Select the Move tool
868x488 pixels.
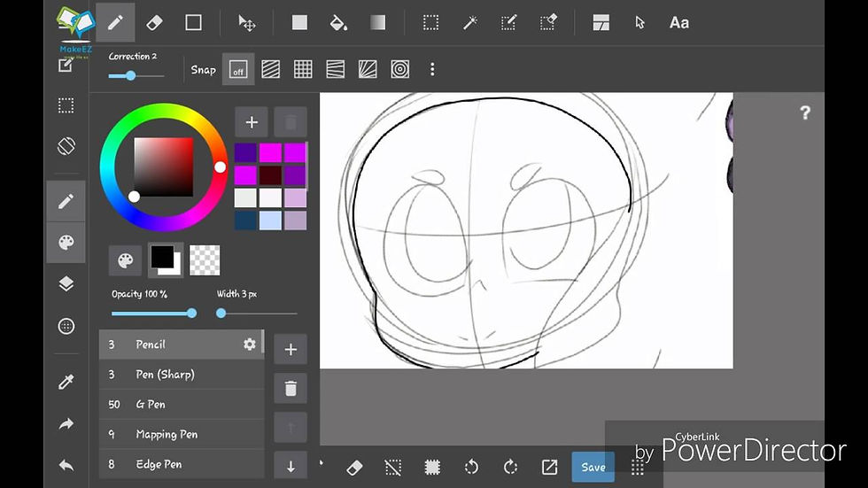pos(247,23)
